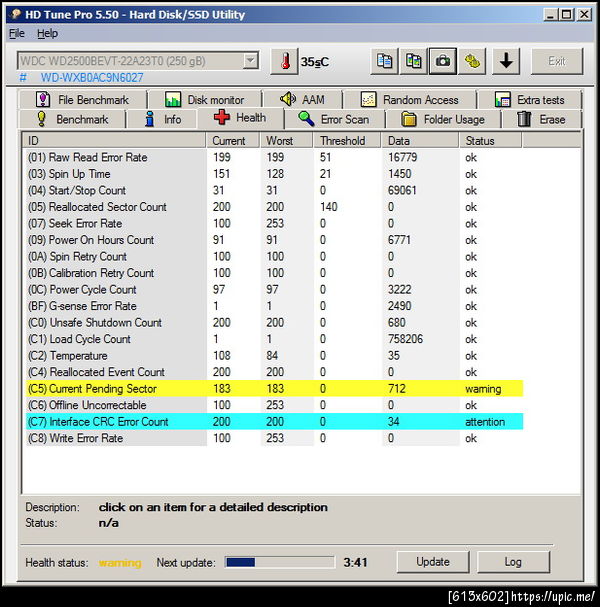Screen dimensions: 600x607
Task: Switch to the Extra tests tab
Action: click(x=530, y=99)
